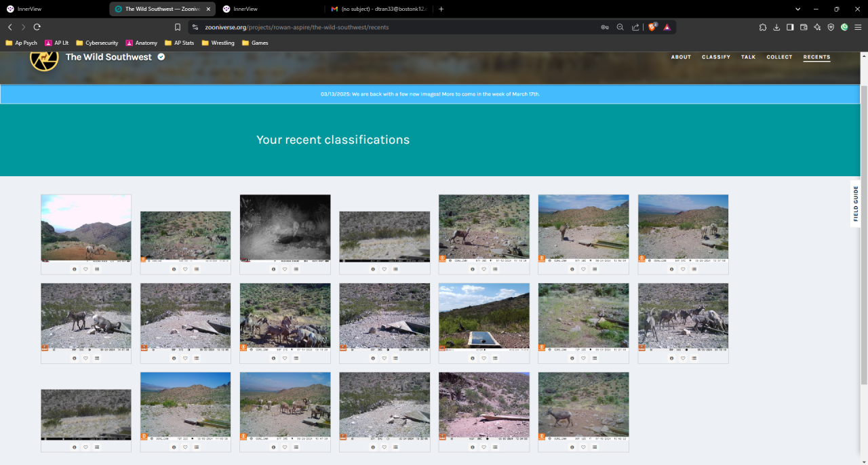Open the TALK section
Image resolution: width=868 pixels, height=465 pixels.
(x=749, y=57)
